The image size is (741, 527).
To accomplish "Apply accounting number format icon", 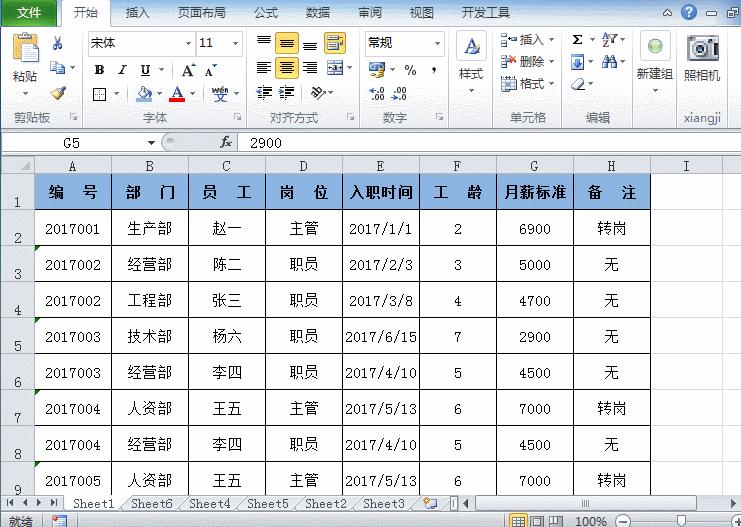I will coord(377,70).
